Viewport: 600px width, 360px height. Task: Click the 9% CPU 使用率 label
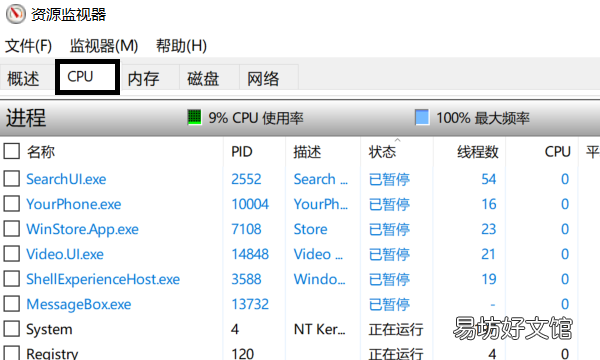(256, 118)
